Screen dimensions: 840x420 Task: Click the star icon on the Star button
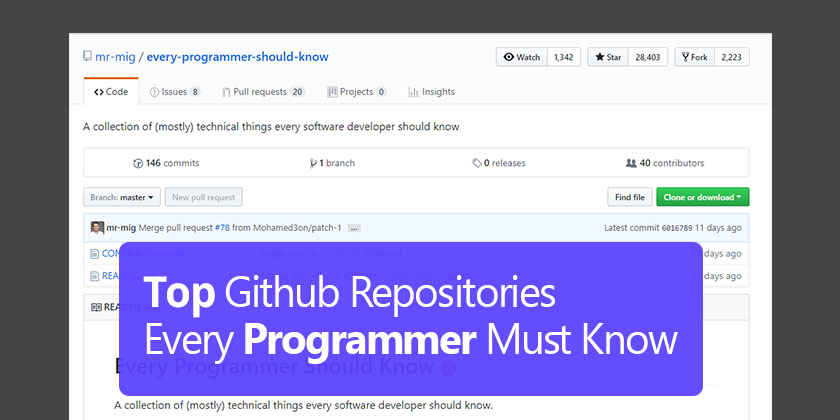[x=600, y=57]
